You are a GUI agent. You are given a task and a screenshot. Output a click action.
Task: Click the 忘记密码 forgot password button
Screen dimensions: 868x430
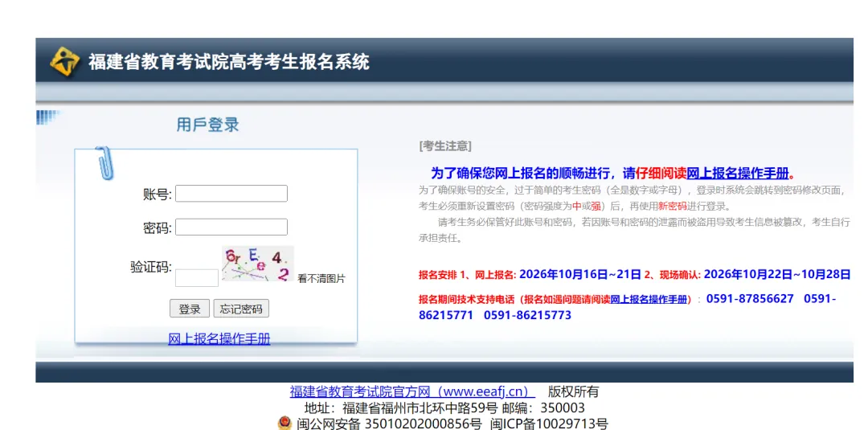click(241, 309)
